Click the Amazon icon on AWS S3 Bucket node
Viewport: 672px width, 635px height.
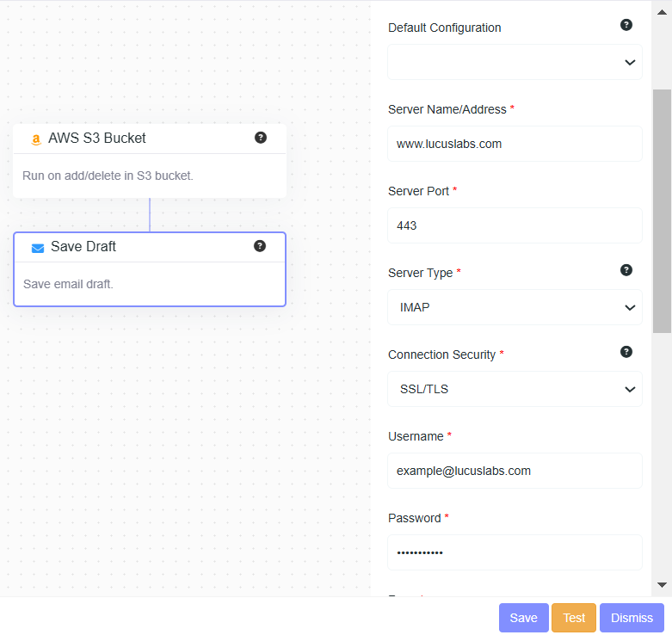36,139
